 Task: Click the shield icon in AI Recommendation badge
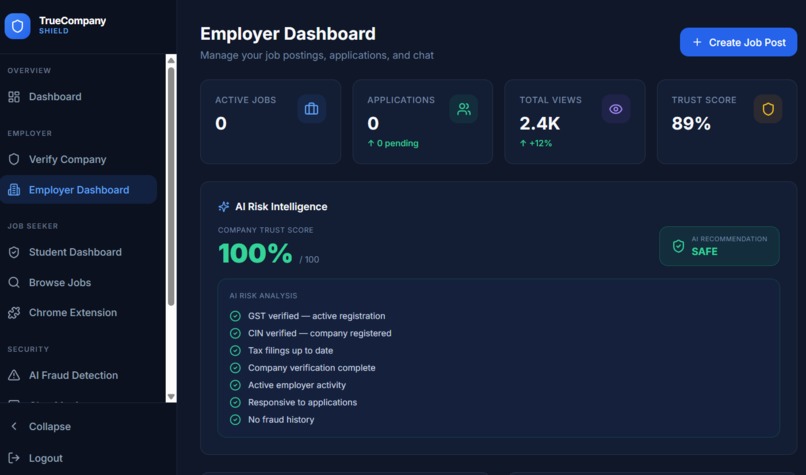tap(679, 246)
